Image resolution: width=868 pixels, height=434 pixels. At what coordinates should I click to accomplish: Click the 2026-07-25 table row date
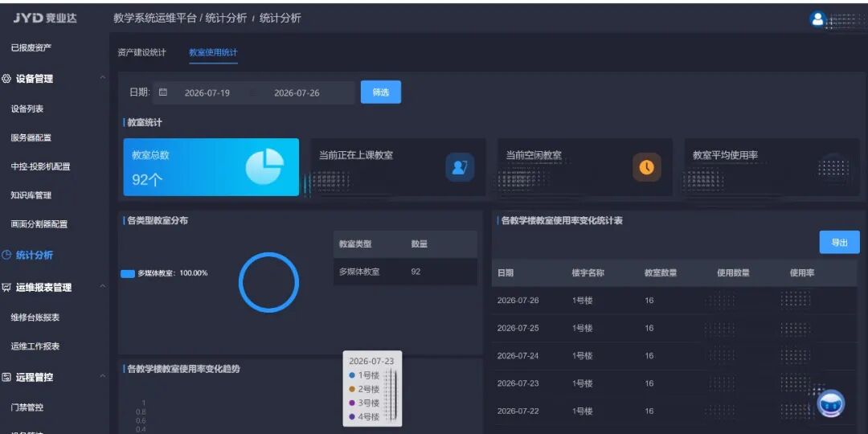(518, 328)
